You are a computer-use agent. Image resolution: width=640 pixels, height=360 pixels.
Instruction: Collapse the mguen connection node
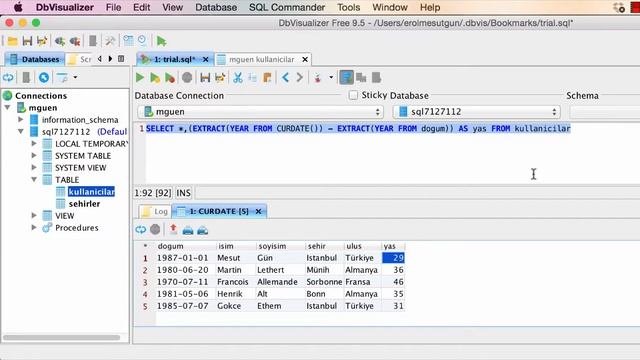tap(8, 108)
